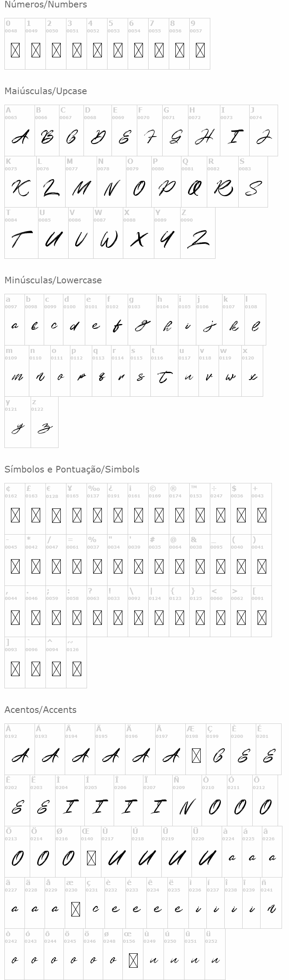Click the Minúsculas/Lowercase section heading
This screenshot has width=289, height=980.
(53, 280)
